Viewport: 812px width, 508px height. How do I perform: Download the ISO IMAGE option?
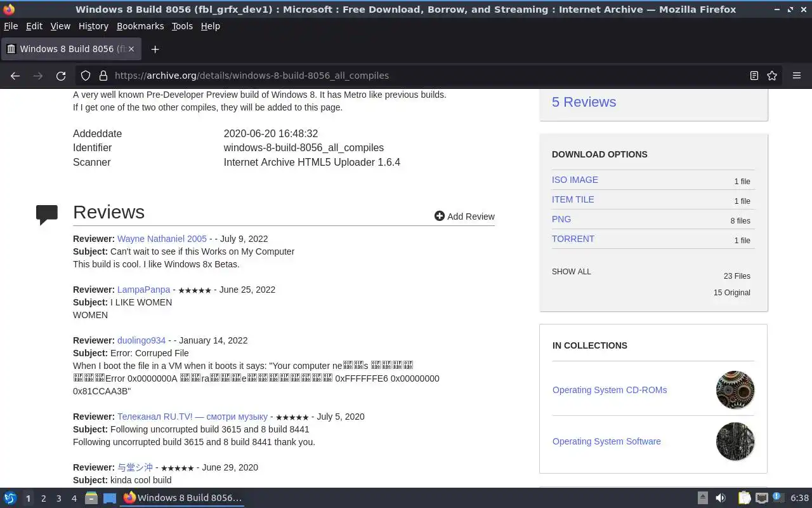575,180
